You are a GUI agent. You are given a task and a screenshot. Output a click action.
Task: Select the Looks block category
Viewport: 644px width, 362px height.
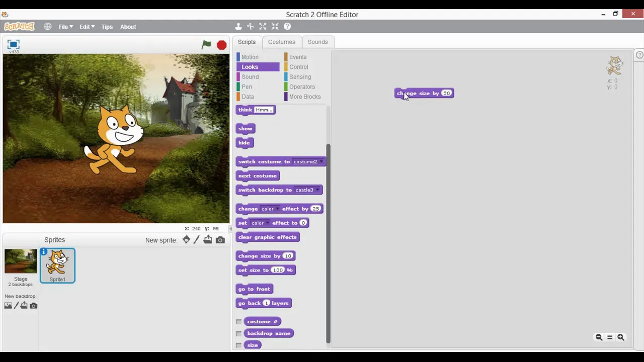[258, 67]
